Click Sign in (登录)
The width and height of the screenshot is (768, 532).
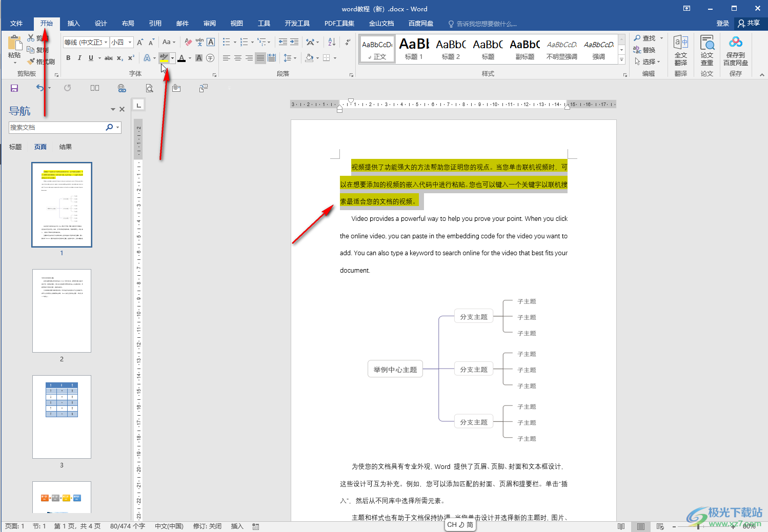pyautogui.click(x=723, y=24)
